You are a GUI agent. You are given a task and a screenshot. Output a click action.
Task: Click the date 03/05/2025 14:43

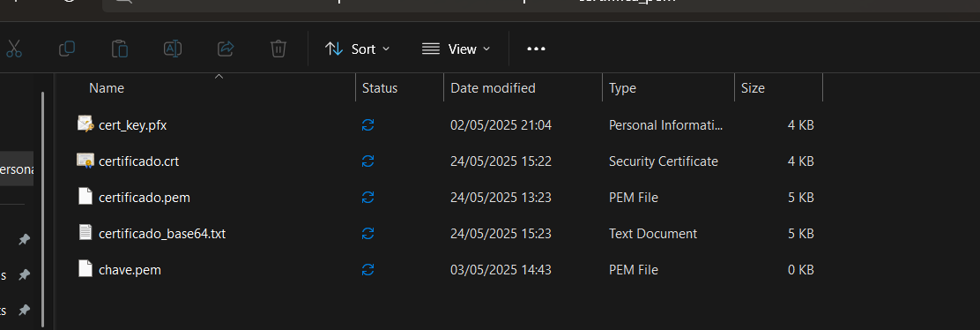[x=501, y=271]
